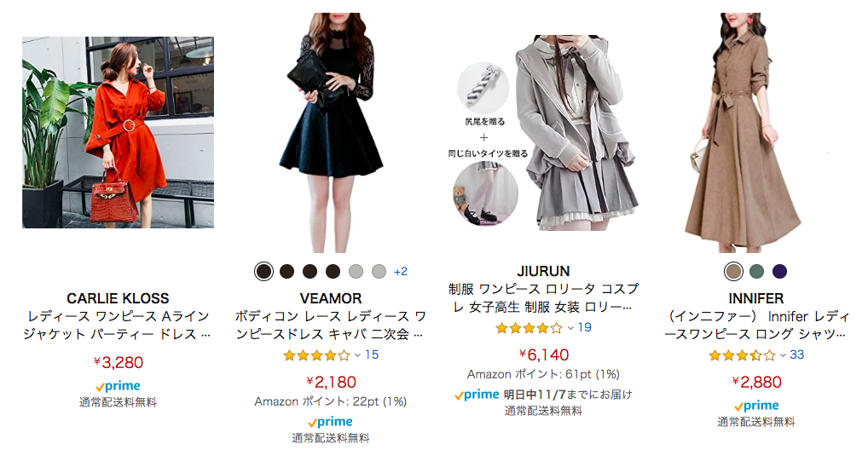Screen dimensions: 868x461
Task: Open the JIURUN grey uniform product image
Action: tap(543, 132)
